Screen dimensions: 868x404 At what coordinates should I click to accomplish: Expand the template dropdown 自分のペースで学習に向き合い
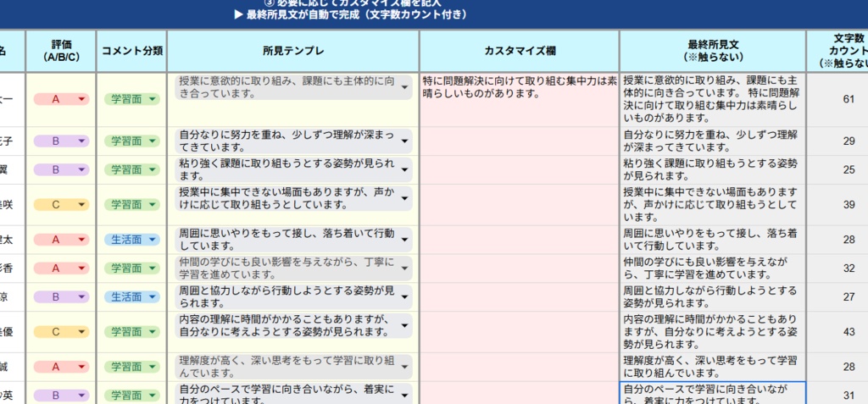click(x=293, y=394)
